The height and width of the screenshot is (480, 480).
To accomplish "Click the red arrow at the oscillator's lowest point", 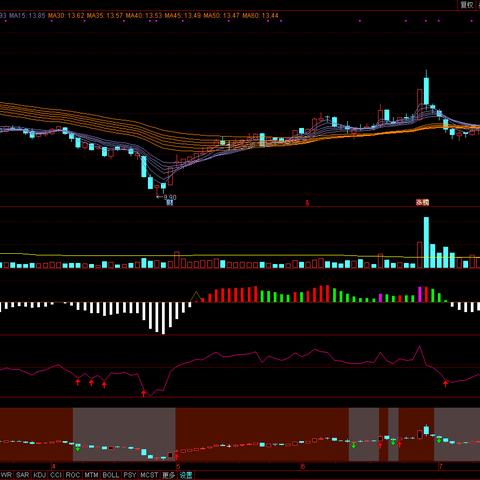I will tap(144, 393).
